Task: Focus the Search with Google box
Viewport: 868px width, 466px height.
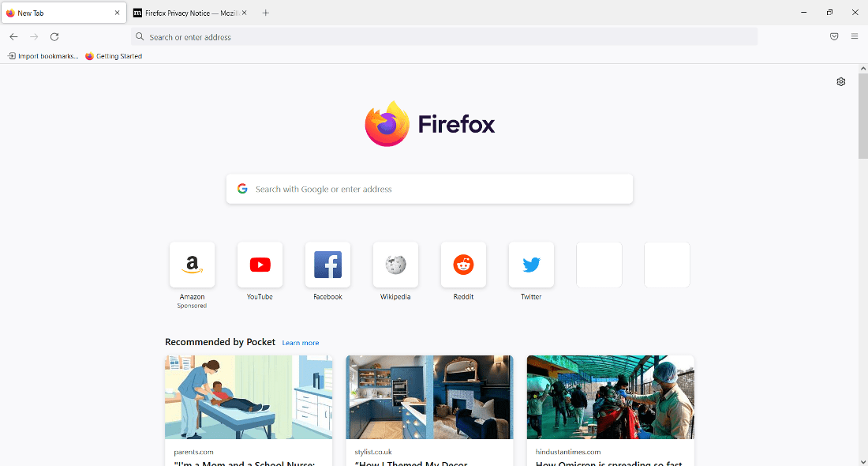Action: (x=429, y=189)
